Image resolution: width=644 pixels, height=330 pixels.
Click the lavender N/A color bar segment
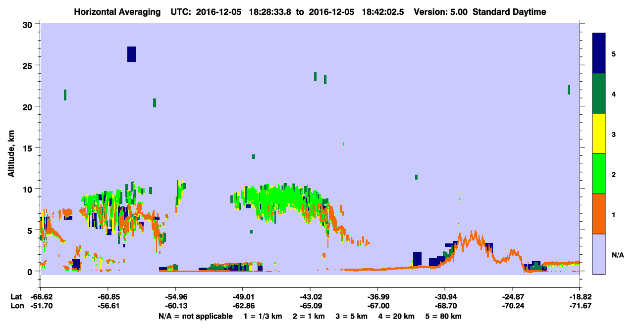599,254
